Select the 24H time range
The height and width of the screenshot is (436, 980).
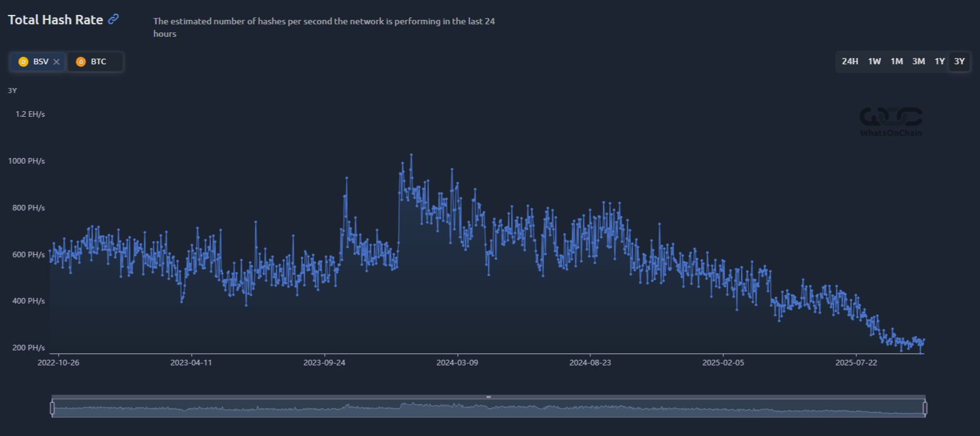(x=850, y=61)
